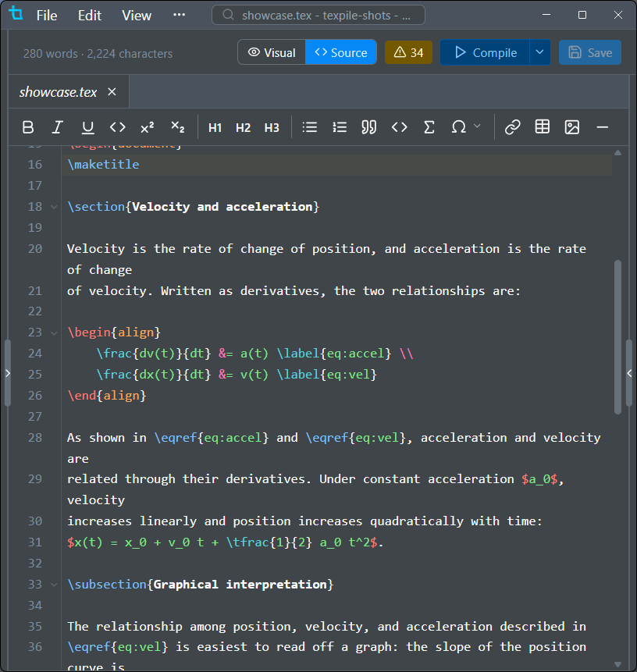Insert a math equation (sigma)

429,127
